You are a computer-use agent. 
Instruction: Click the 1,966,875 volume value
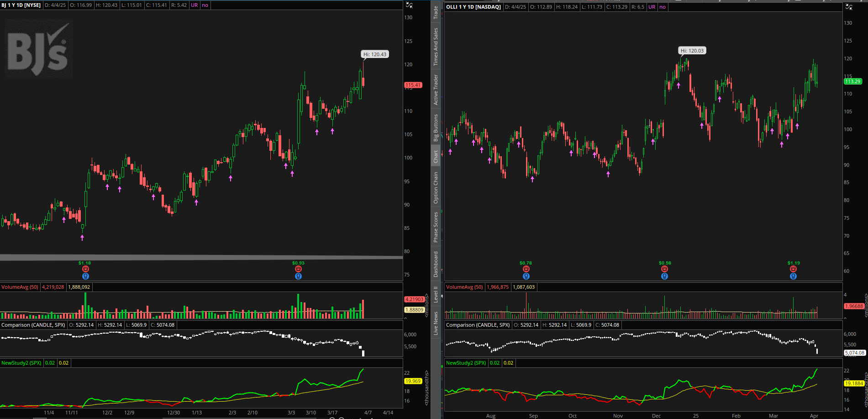pyautogui.click(x=498, y=287)
